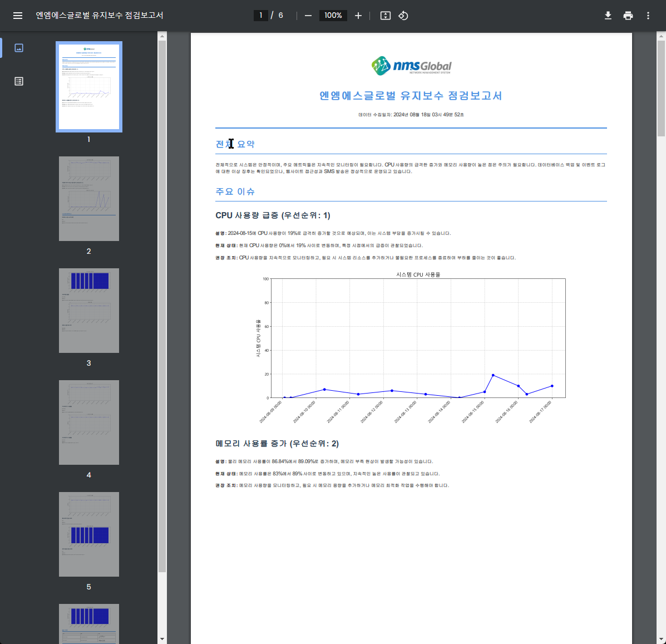Fit the document to page
The width and height of the screenshot is (666, 644).
tap(385, 16)
